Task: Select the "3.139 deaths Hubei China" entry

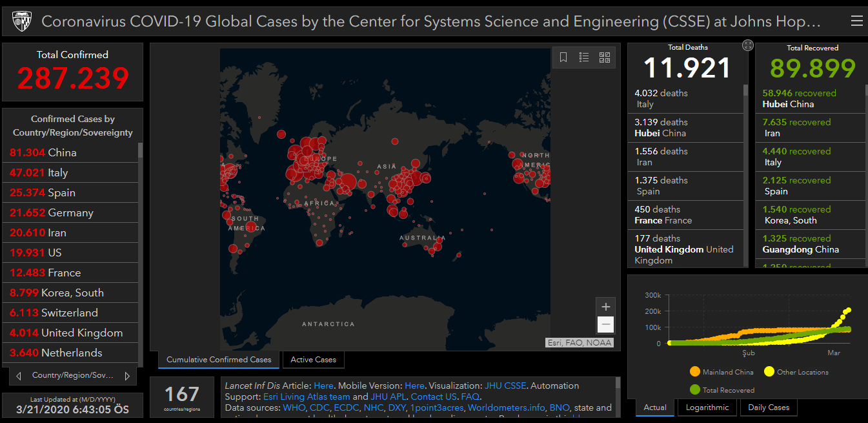Action: (685, 128)
